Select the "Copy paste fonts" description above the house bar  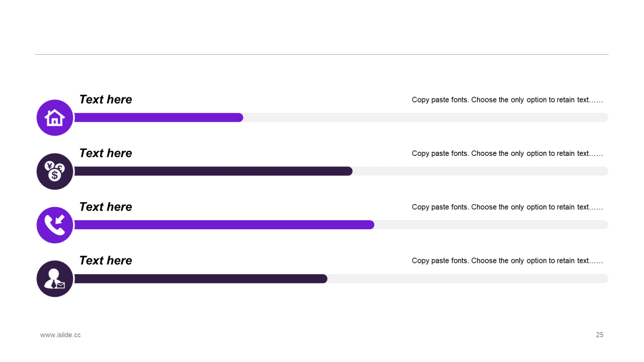click(x=507, y=100)
